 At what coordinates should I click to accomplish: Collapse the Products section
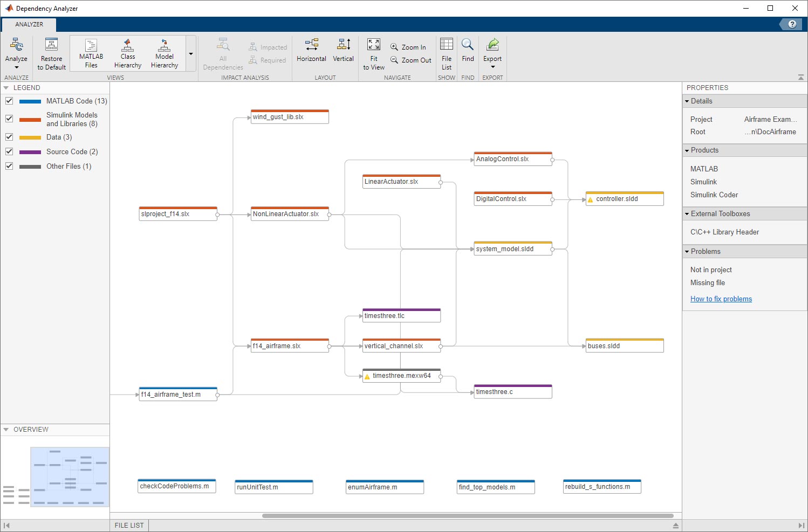[x=687, y=150]
